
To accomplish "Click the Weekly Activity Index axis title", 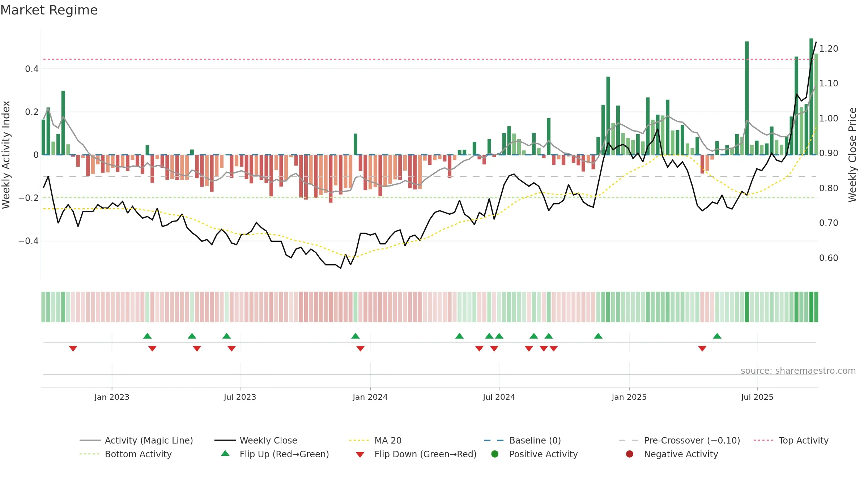I will [6, 155].
